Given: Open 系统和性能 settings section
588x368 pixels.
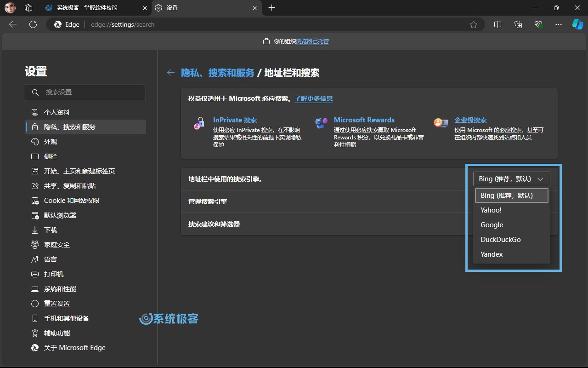Looking at the screenshot, I should pos(85,289).
